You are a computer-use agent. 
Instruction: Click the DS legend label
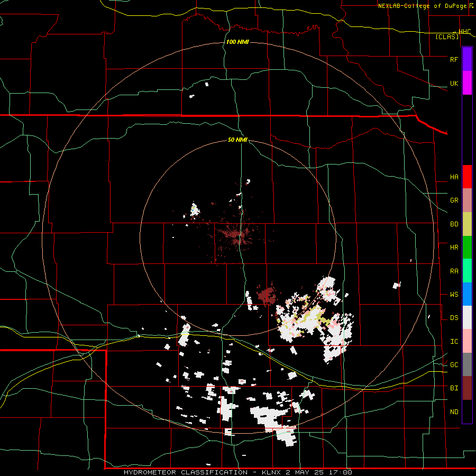454,318
